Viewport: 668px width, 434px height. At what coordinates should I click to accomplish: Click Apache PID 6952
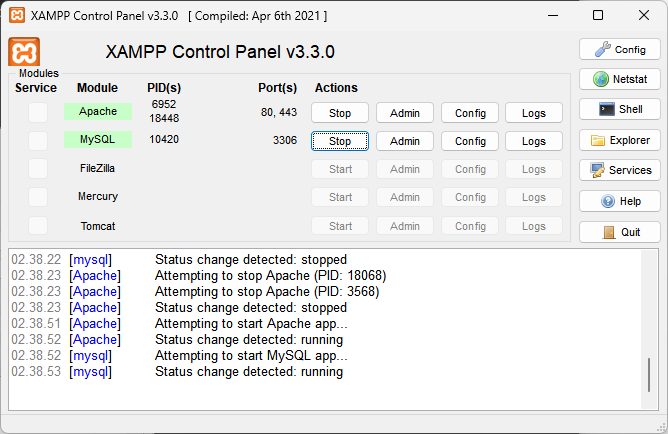(x=164, y=104)
